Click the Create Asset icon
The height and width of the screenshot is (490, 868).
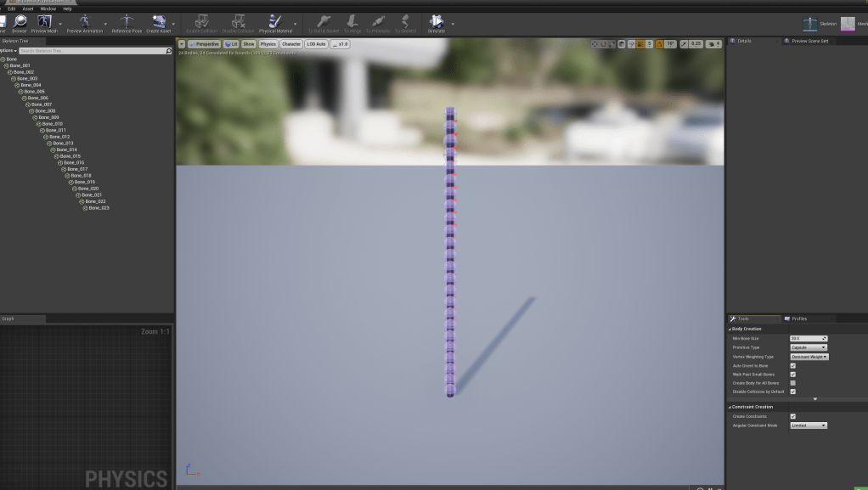click(x=158, y=21)
